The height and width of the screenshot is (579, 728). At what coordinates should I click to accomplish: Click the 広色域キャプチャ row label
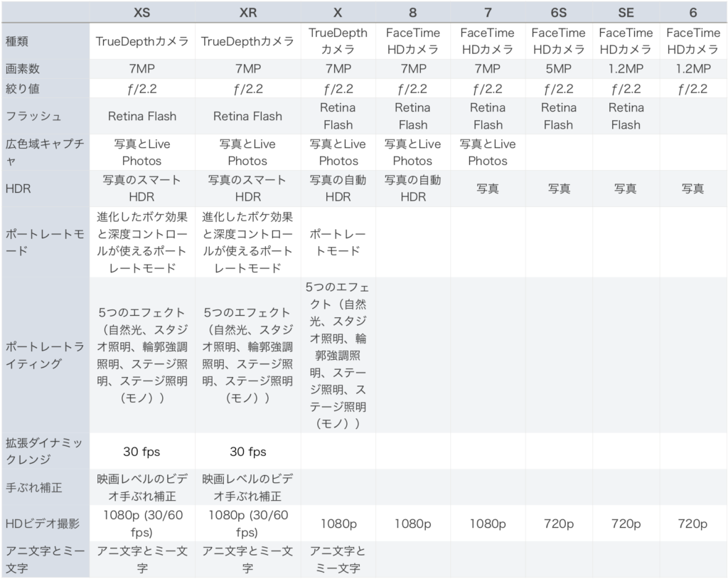[45, 152]
